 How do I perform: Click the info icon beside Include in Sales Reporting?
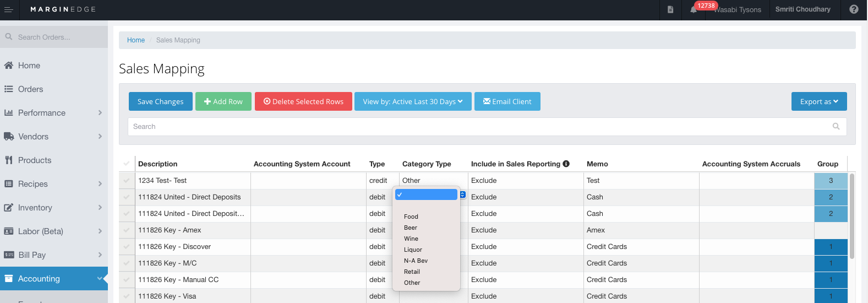[x=566, y=164]
